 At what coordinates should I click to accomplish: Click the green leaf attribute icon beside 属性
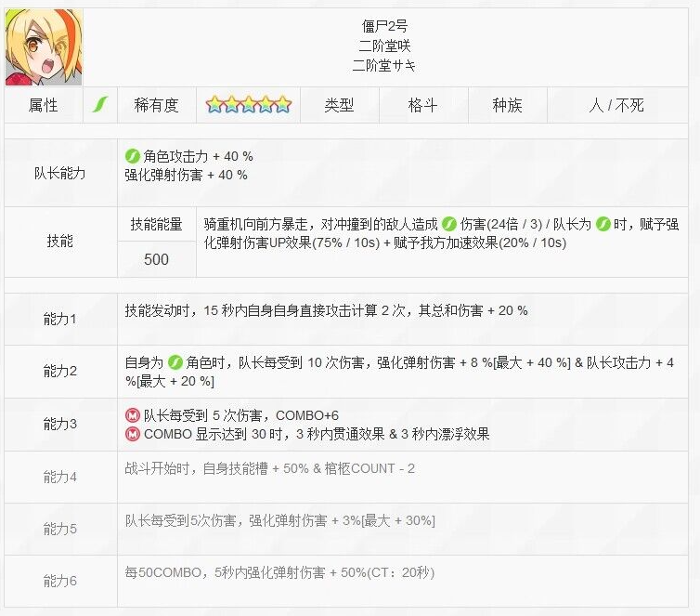click(100, 105)
